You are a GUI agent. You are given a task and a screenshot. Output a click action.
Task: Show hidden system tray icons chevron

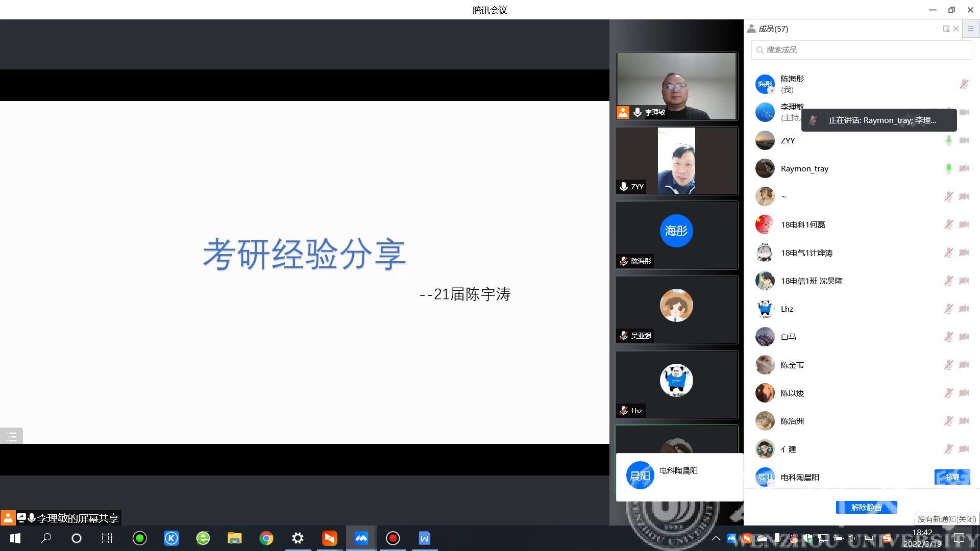(716, 538)
